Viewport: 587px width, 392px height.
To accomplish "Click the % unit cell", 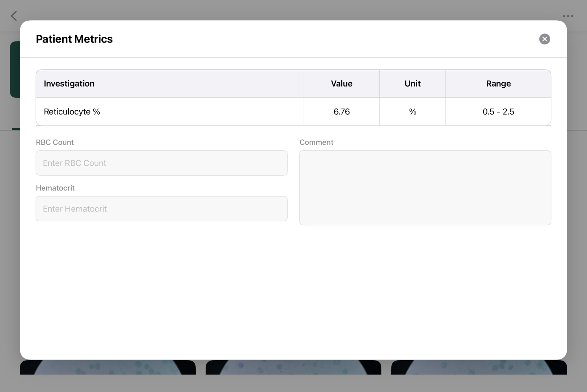I will 413,112.
